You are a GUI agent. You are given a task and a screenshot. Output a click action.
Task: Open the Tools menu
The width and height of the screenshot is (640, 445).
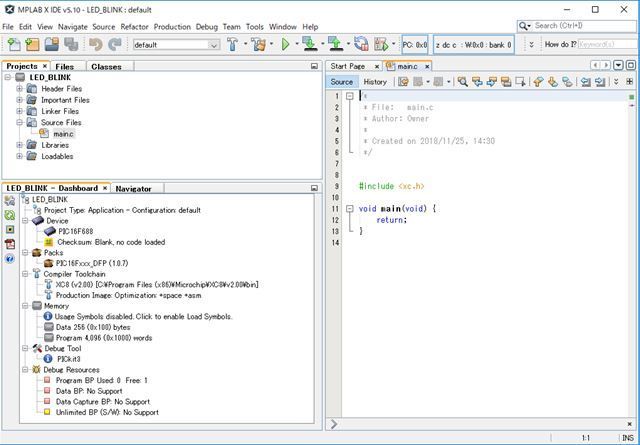point(255,27)
